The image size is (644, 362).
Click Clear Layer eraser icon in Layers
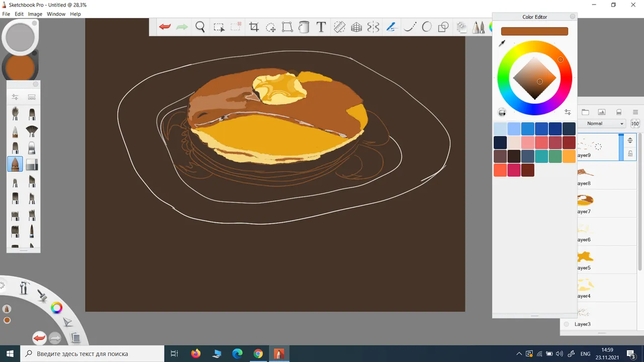click(x=619, y=112)
